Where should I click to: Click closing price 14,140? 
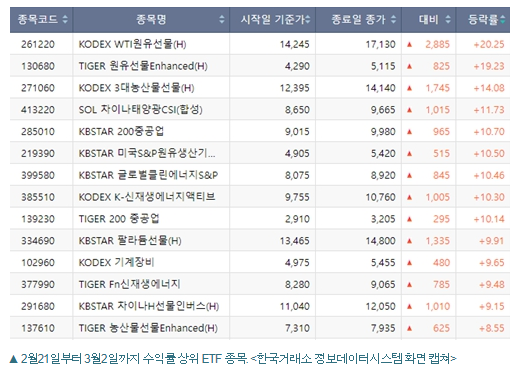[x=380, y=88]
